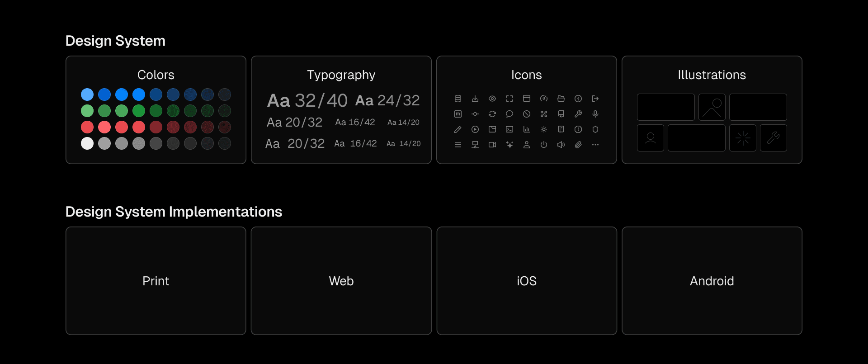Screen dimensions: 868x364
Task: Select the video camera icon
Action: click(x=492, y=145)
